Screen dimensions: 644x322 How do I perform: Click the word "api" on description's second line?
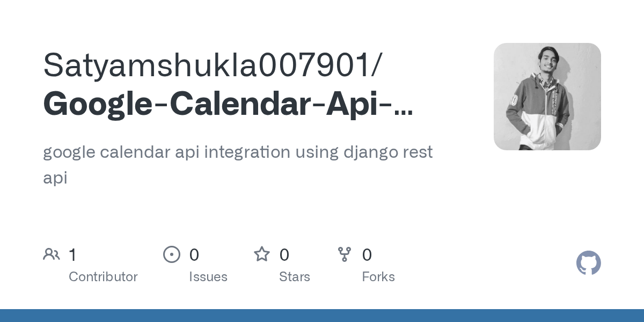[55, 178]
